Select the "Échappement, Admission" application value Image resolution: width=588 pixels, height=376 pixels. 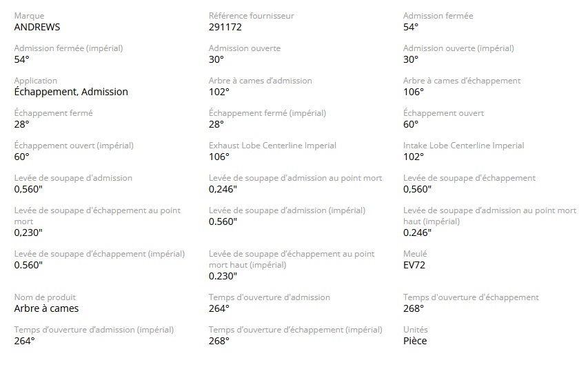[71, 92]
